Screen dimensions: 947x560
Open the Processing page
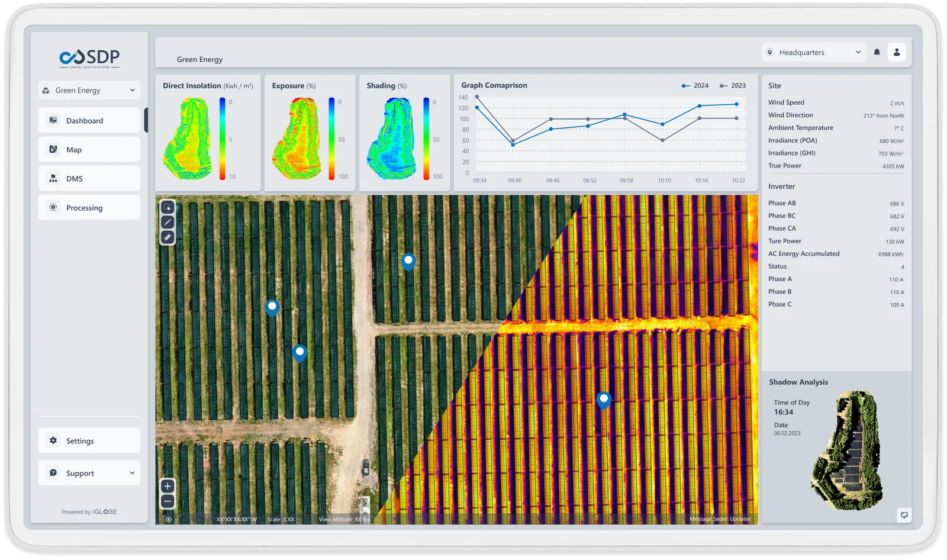pyautogui.click(x=89, y=208)
